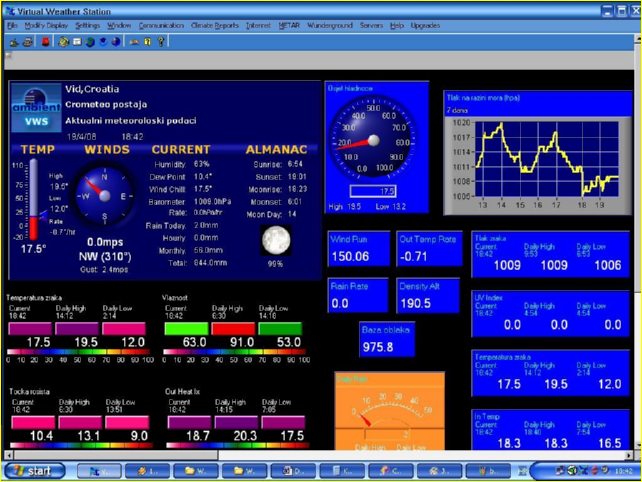Switch to the 'C..' taskbar button
Viewport: 642px width, 482px height.
(x=391, y=471)
